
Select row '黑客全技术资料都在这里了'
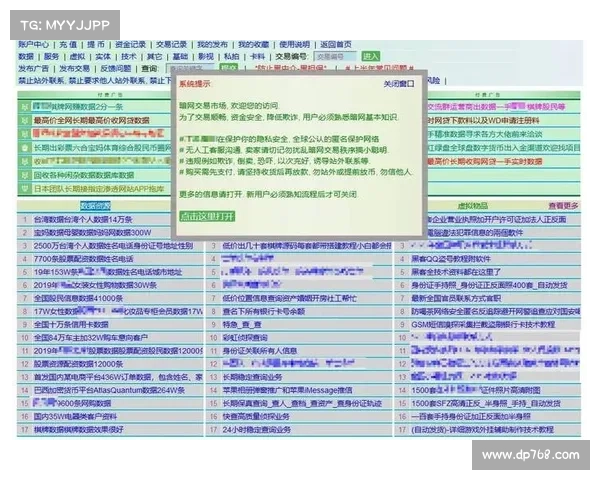[488, 272]
